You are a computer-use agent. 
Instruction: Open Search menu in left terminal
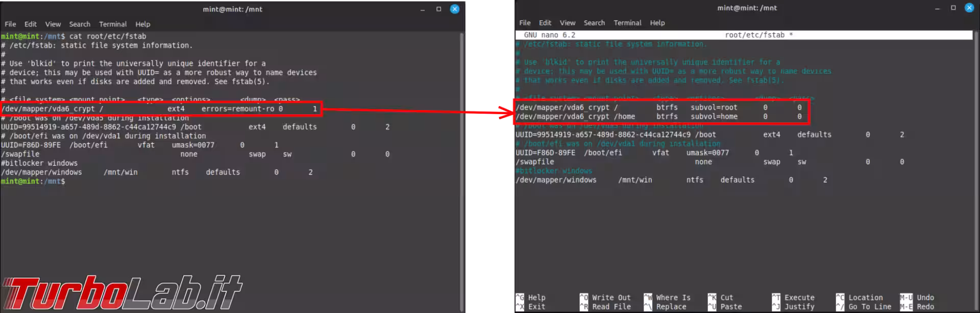(80, 24)
